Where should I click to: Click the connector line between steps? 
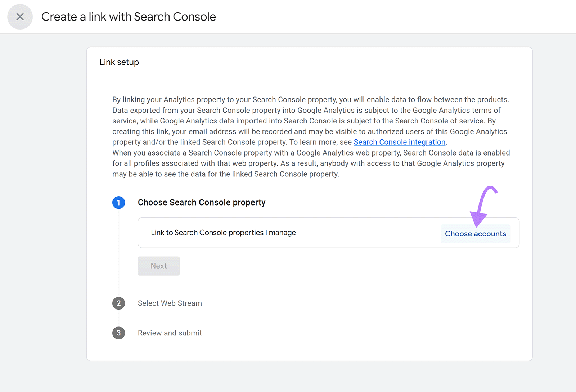[x=119, y=252]
